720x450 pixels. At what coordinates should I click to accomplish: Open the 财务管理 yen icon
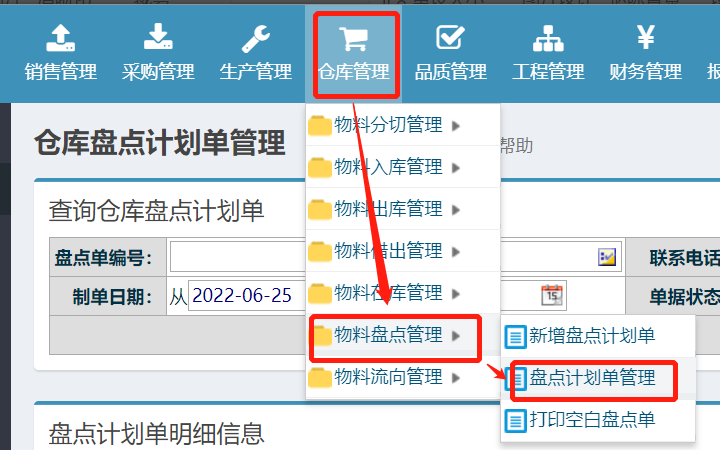[x=646, y=37]
